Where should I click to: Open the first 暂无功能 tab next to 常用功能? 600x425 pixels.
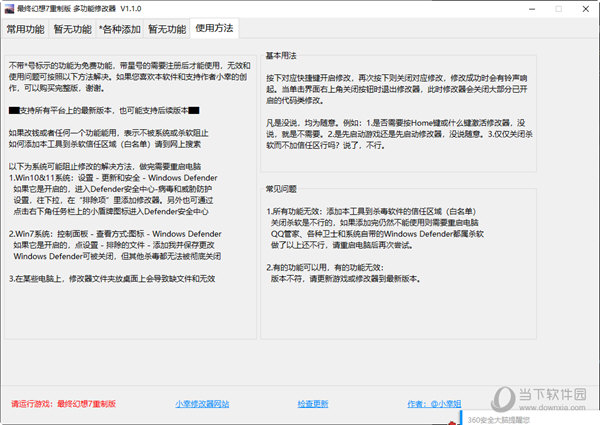[72, 29]
